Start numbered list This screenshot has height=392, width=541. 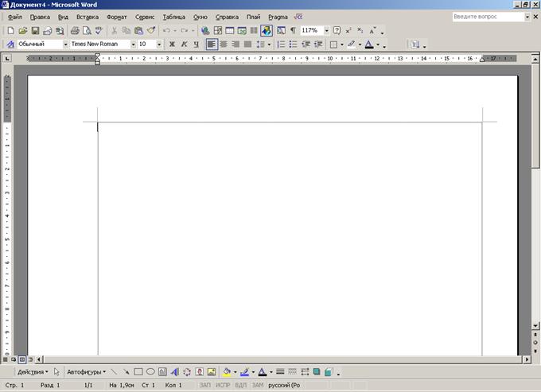tap(281, 45)
